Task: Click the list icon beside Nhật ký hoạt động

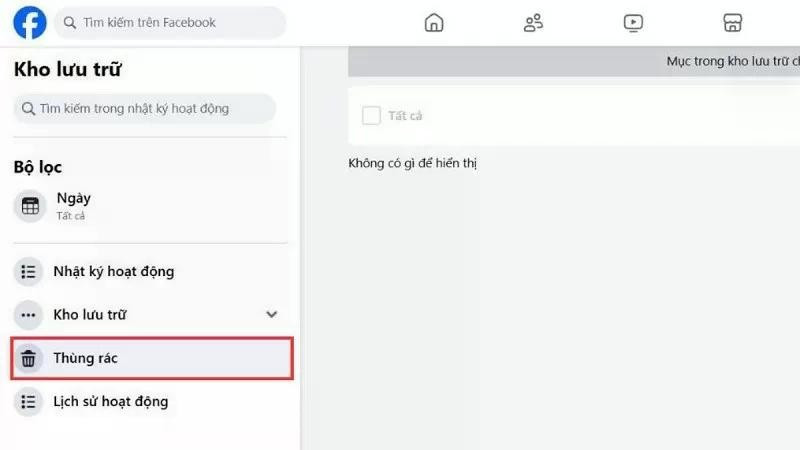Action: [29, 271]
